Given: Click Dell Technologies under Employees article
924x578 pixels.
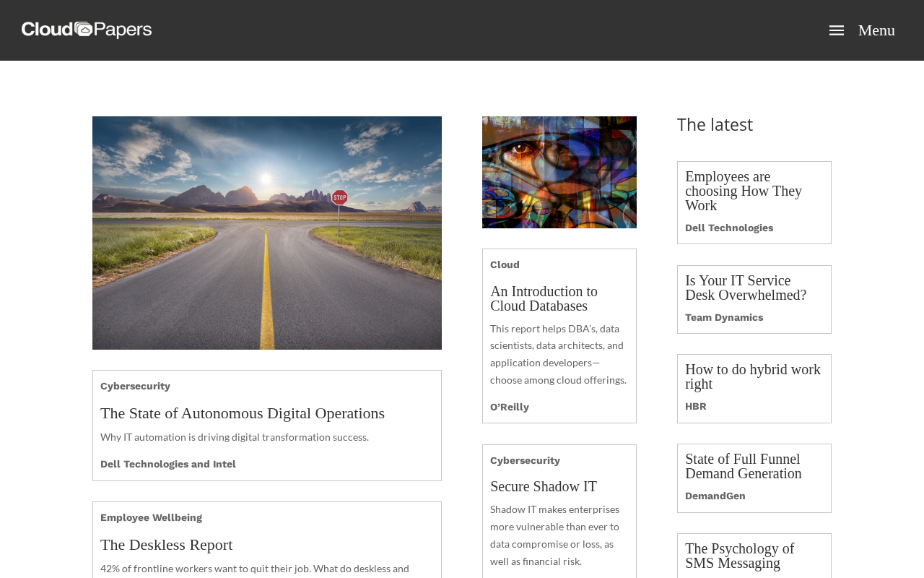Looking at the screenshot, I should [x=729, y=228].
